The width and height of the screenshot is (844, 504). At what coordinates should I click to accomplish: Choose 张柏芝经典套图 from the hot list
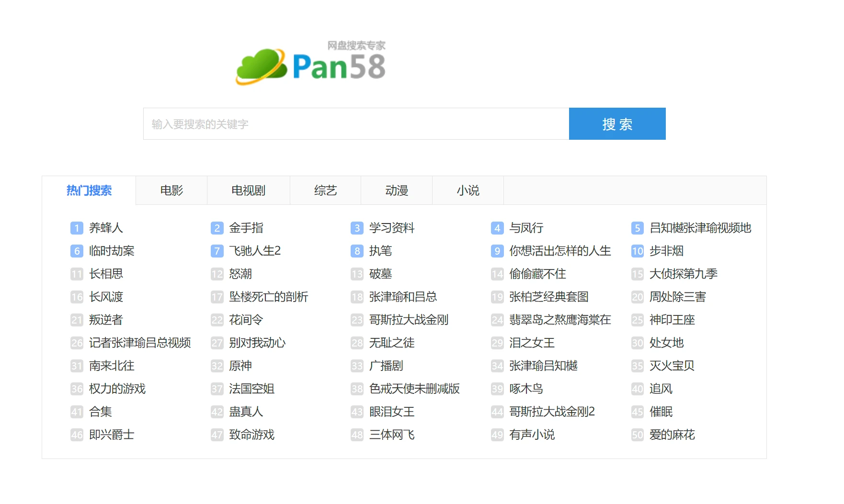click(549, 297)
